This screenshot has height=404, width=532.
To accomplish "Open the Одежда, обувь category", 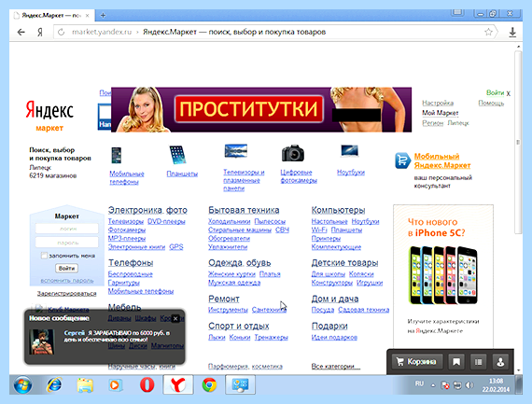I will coord(240,263).
